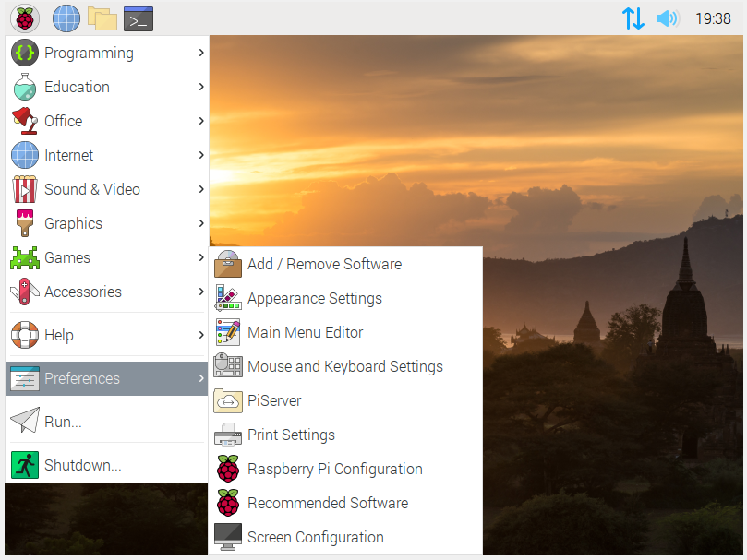747x560 pixels.
Task: Expand the Education submenu arrow
Action: click(x=201, y=87)
